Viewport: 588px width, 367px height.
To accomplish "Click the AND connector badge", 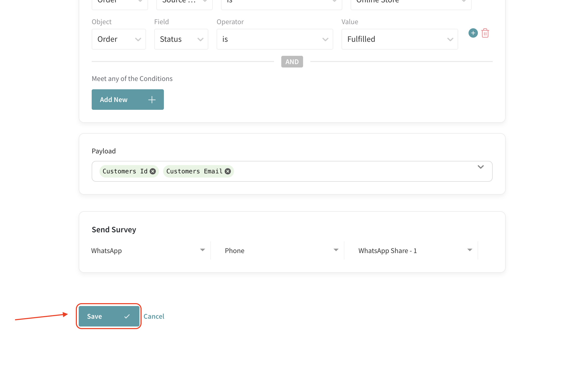I will point(292,62).
